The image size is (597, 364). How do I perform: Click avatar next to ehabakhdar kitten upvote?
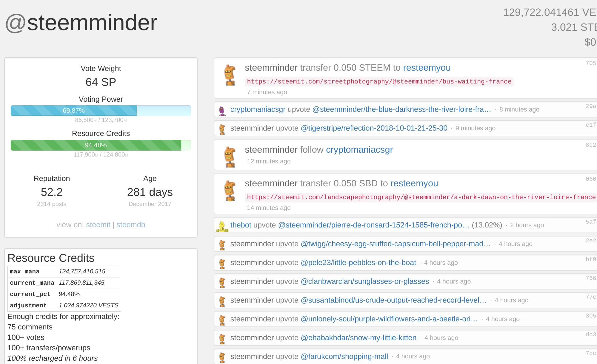(x=222, y=339)
